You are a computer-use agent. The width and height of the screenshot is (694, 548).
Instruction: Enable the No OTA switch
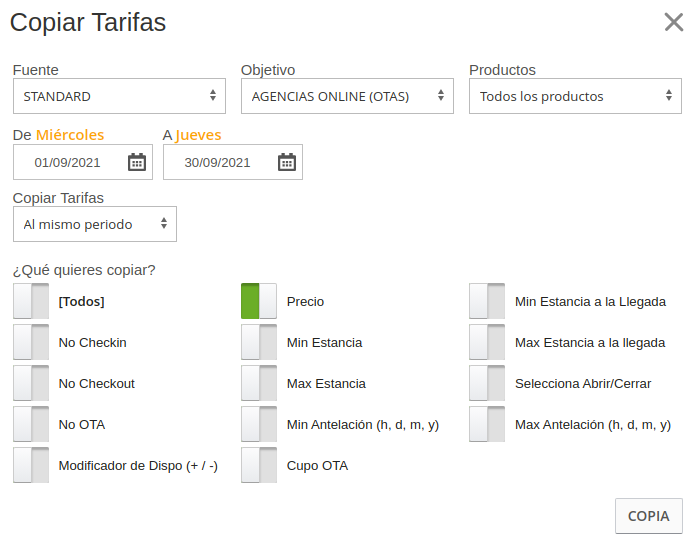click(31, 424)
